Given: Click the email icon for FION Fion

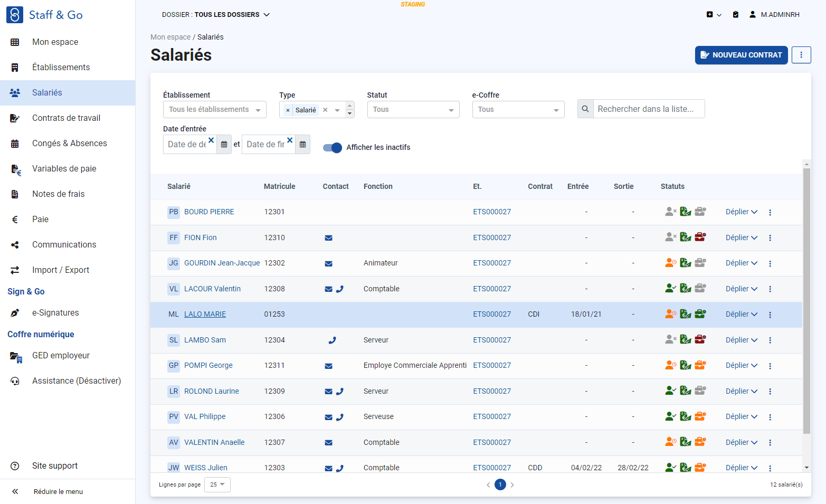Looking at the screenshot, I should 328,238.
